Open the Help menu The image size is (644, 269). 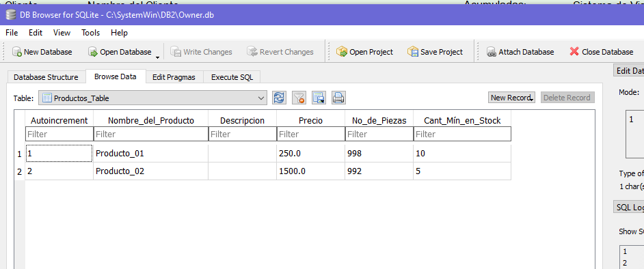[119, 32]
